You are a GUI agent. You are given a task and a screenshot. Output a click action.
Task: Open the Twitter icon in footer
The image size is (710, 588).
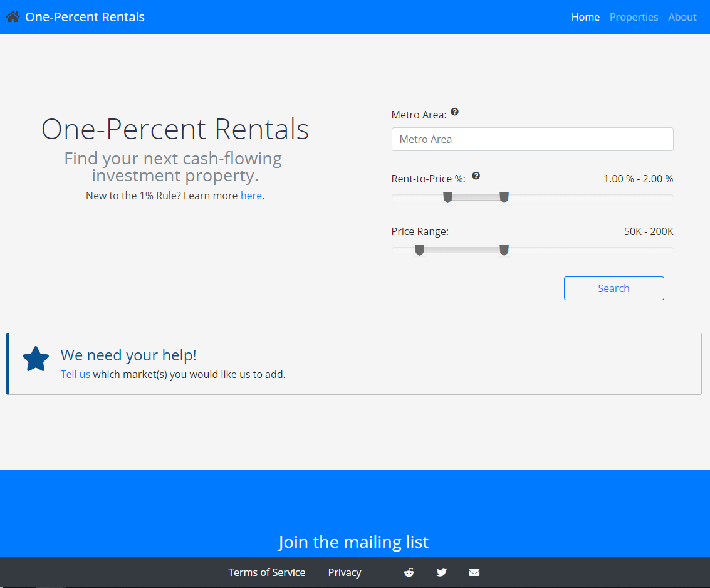[x=442, y=572]
